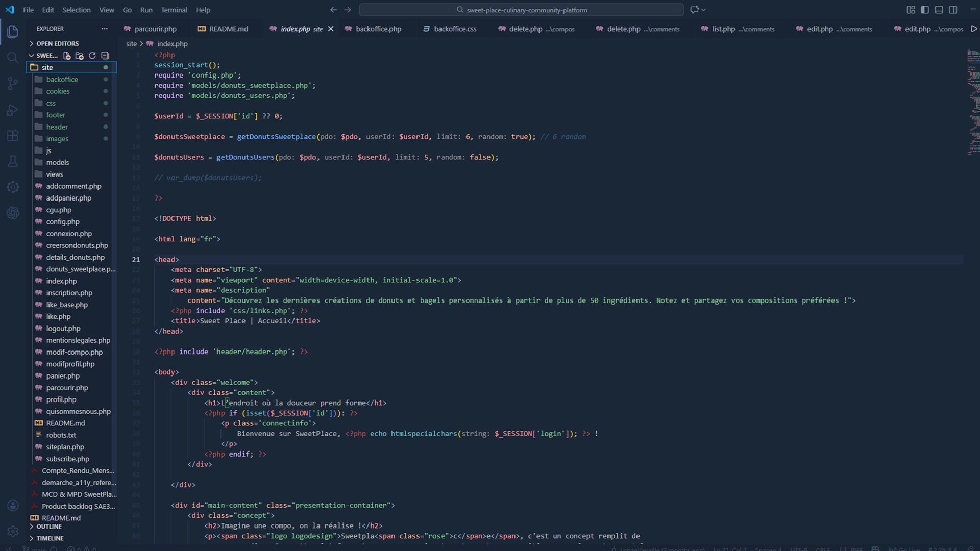Open the Testing flask view
Viewport: 980px width, 551px height.
[13, 161]
